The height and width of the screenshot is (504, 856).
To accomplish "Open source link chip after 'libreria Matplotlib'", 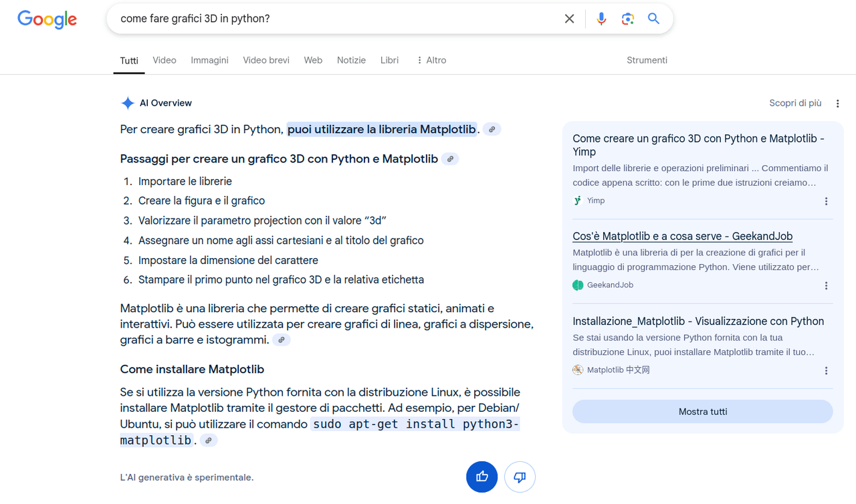I will 492,129.
